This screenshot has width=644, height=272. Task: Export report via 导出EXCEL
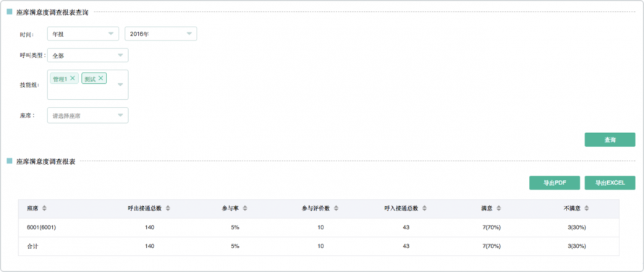(x=610, y=183)
